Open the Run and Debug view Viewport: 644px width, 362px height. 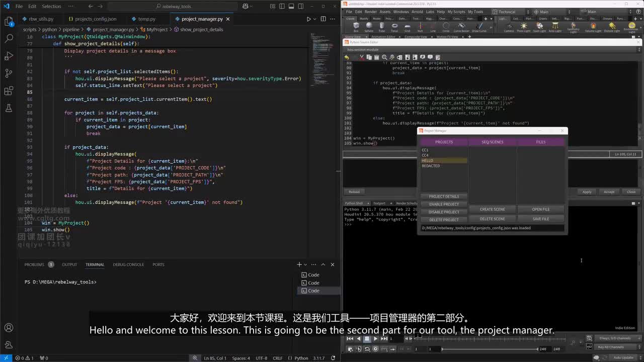coord(9,56)
